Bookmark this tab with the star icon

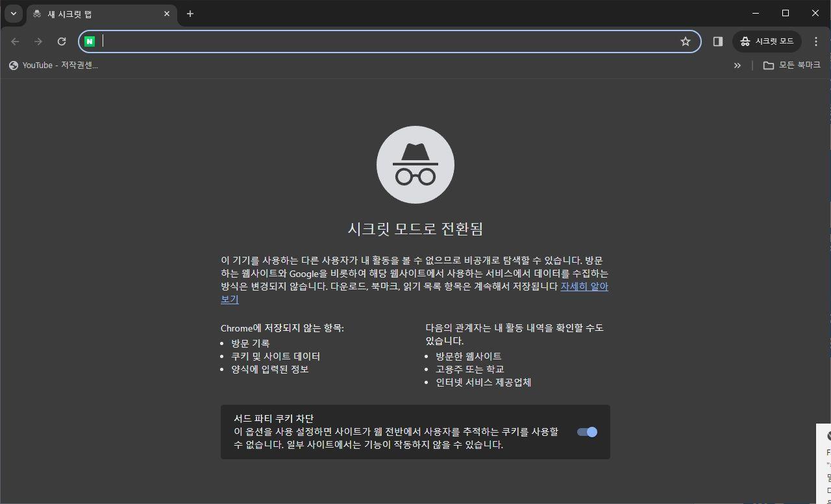click(686, 42)
